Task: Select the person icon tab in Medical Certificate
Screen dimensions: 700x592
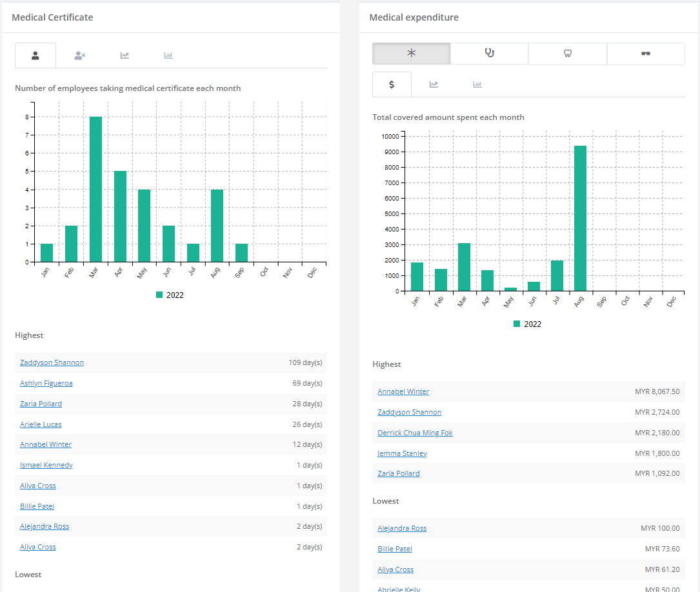Action: [35, 55]
